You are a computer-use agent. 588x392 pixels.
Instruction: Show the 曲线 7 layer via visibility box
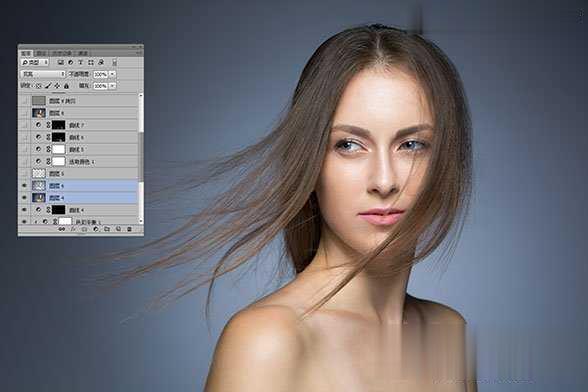(x=24, y=125)
